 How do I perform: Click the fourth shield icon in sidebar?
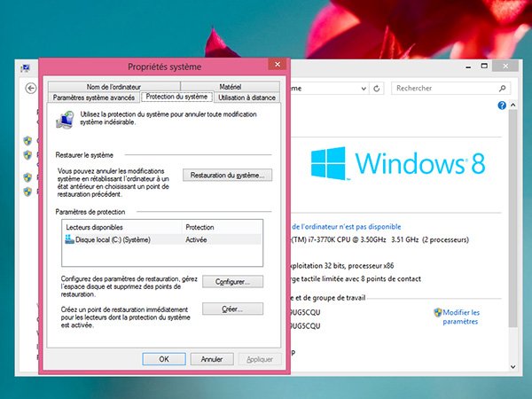(27, 192)
